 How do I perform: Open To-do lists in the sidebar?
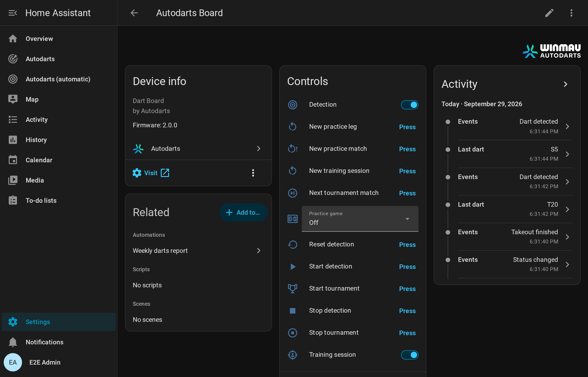click(x=59, y=200)
